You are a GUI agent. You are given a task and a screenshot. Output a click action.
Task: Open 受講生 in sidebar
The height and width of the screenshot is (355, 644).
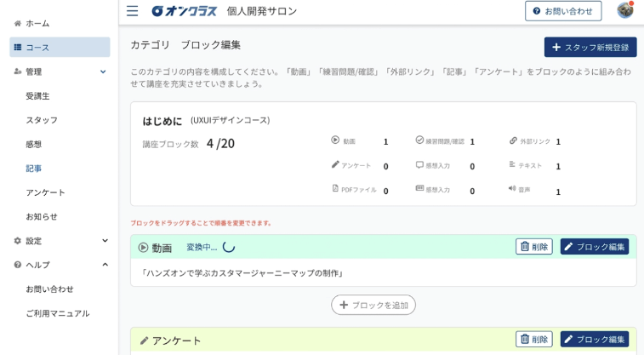tap(37, 95)
